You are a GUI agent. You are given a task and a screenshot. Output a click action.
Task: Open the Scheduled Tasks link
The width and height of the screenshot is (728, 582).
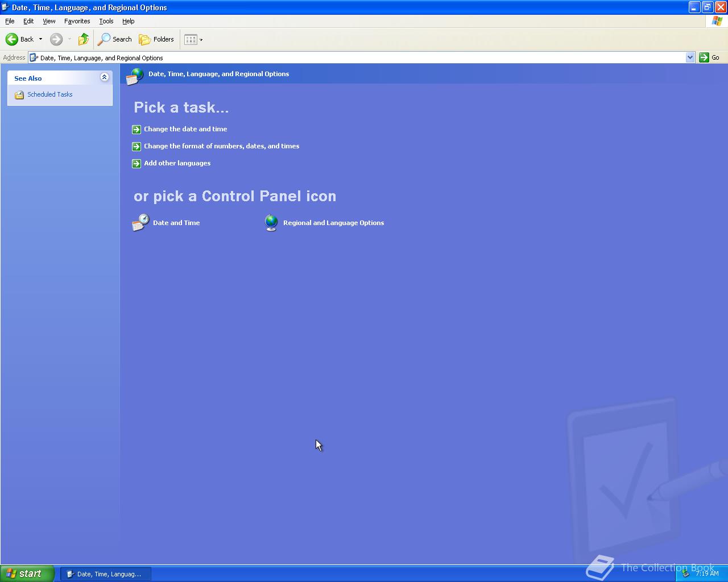coord(50,94)
